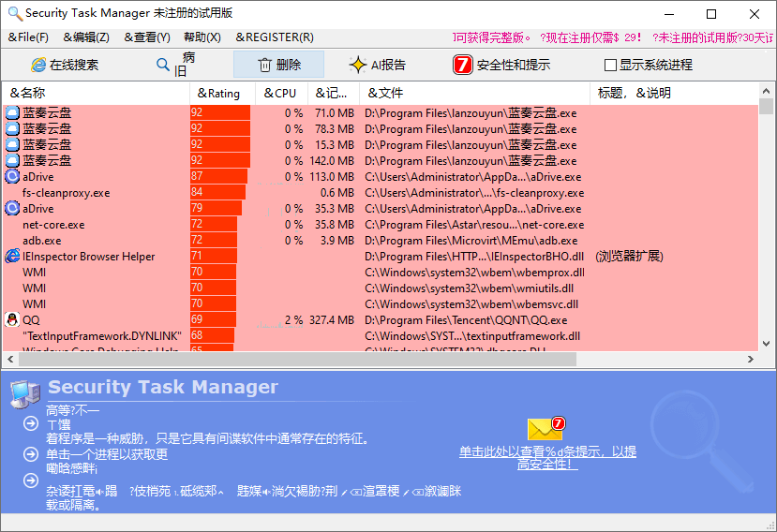
Task: Click the horizontal scrollbar right arrow
Action: click(750, 359)
